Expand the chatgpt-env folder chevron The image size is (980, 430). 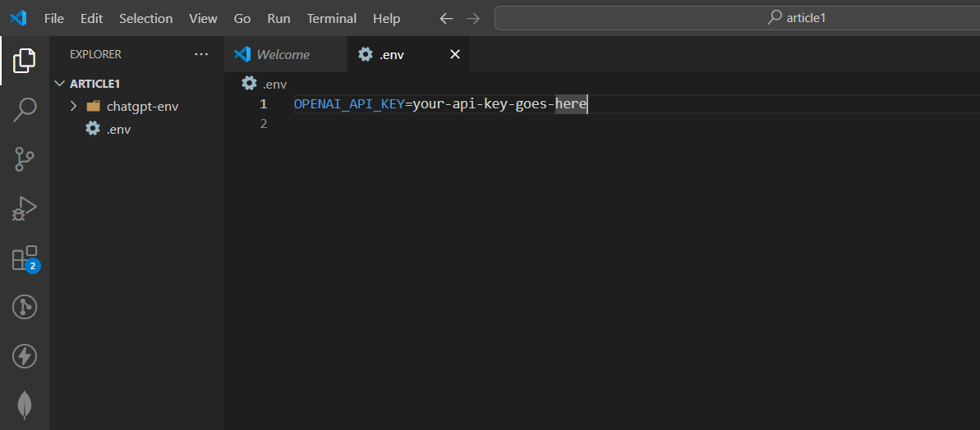[x=73, y=106]
